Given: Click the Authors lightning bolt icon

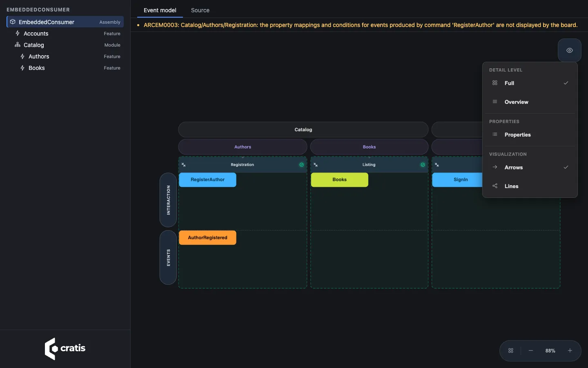Looking at the screenshot, I should (x=22, y=56).
